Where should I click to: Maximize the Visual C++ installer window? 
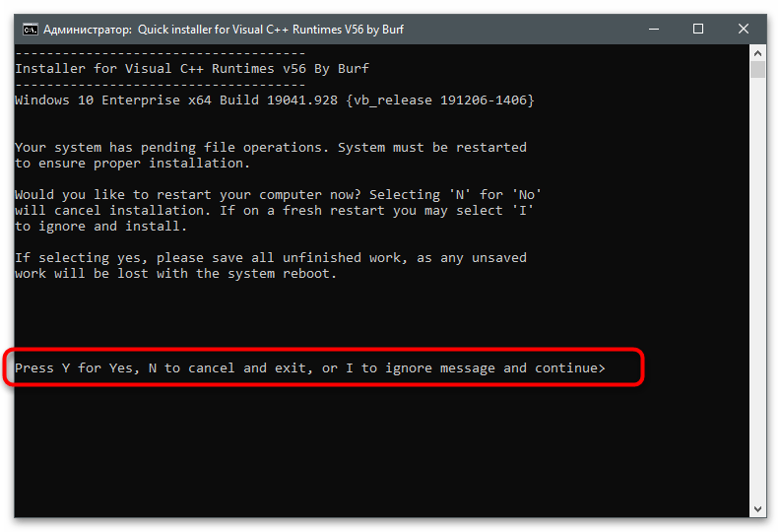(x=698, y=30)
